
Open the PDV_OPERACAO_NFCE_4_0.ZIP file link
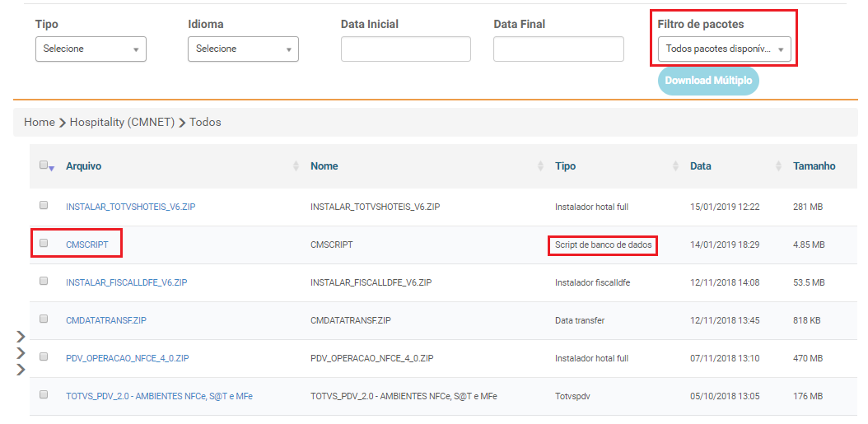click(128, 358)
